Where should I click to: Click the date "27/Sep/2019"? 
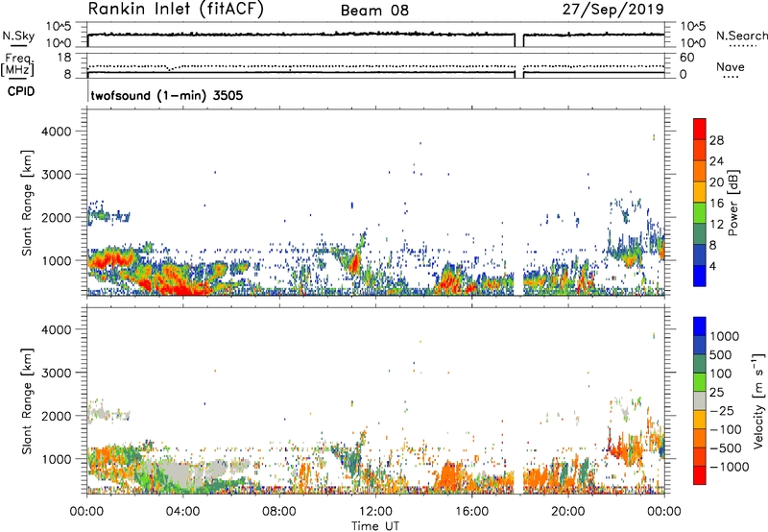(612, 10)
